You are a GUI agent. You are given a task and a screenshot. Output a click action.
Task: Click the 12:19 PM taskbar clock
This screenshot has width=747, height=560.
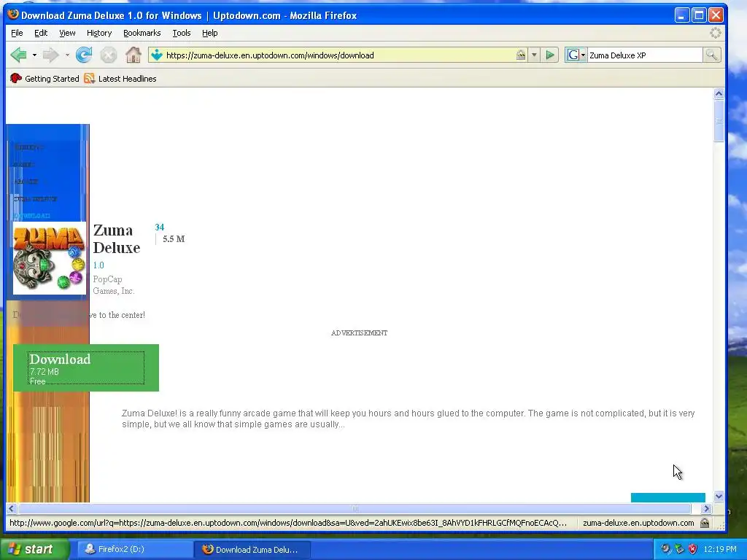coord(720,549)
